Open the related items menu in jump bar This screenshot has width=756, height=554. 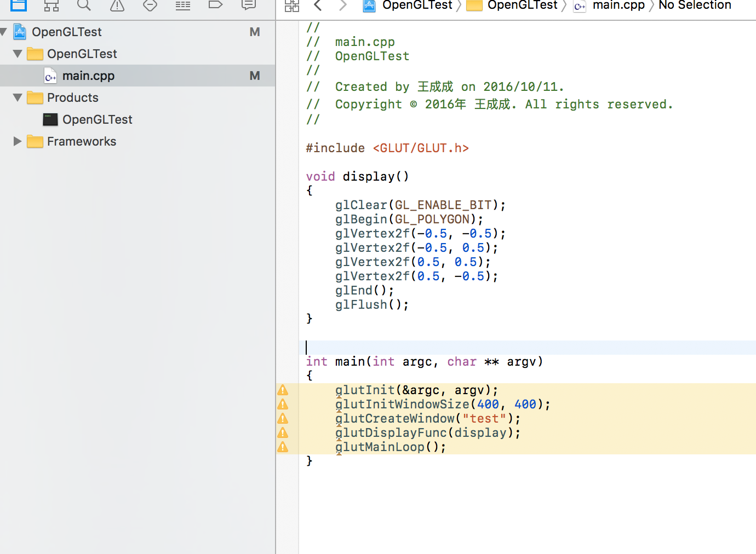coord(292,5)
